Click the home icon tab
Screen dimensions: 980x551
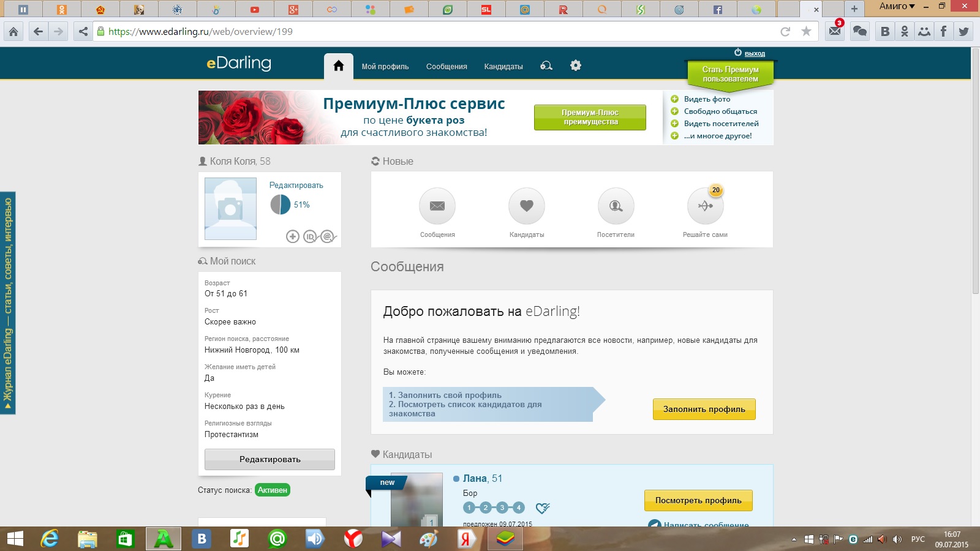(338, 66)
